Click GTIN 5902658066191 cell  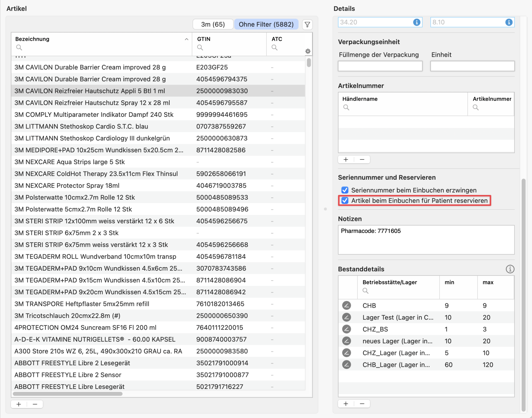point(221,174)
